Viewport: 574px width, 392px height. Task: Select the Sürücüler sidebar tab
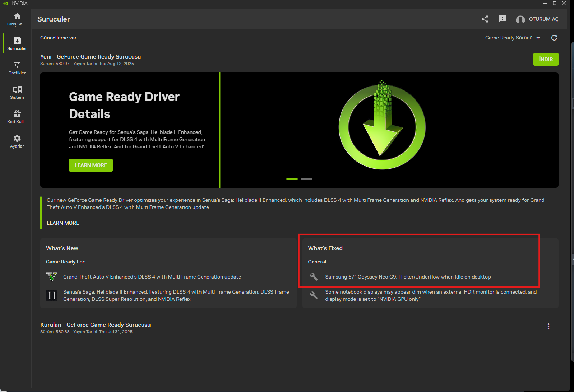click(x=17, y=43)
